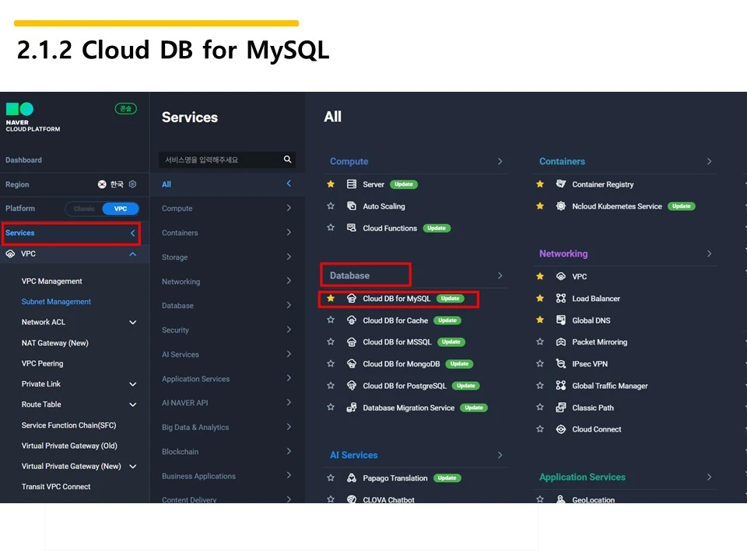Collapse the Services panel chevron

133,233
